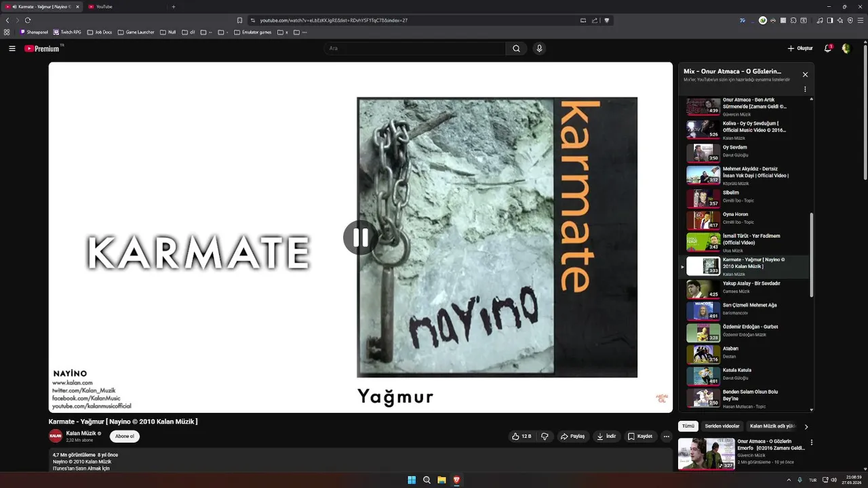Open Mix playlist three-dot options

(x=805, y=89)
